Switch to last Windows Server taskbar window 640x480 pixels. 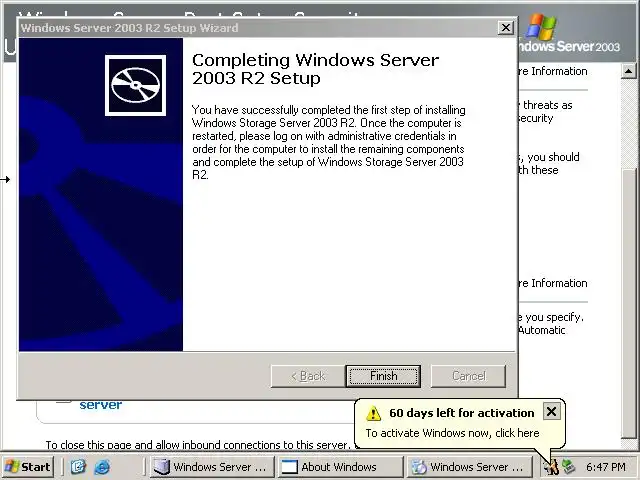pyautogui.click(x=469, y=467)
